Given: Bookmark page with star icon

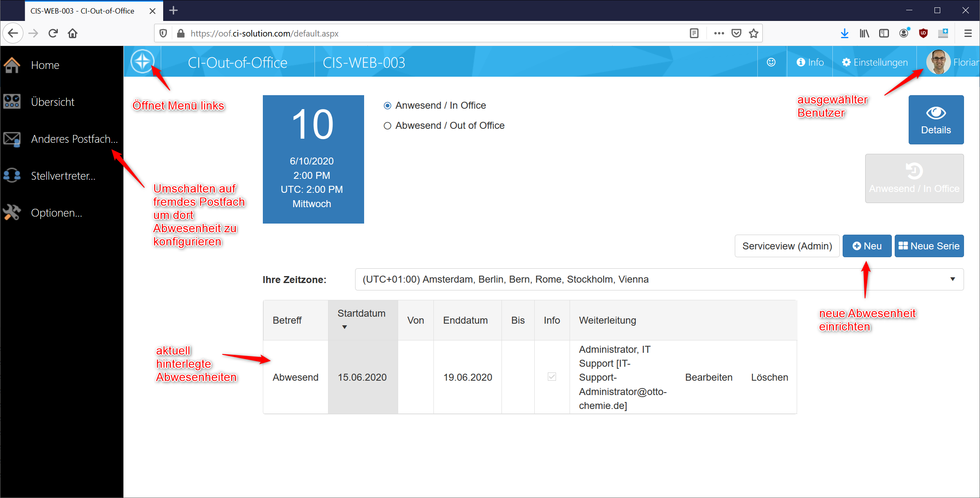Looking at the screenshot, I should [754, 33].
